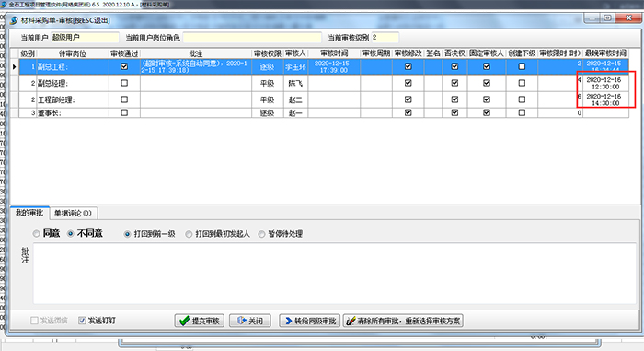Click the application logo in dialog title

pyautogui.click(x=14, y=20)
